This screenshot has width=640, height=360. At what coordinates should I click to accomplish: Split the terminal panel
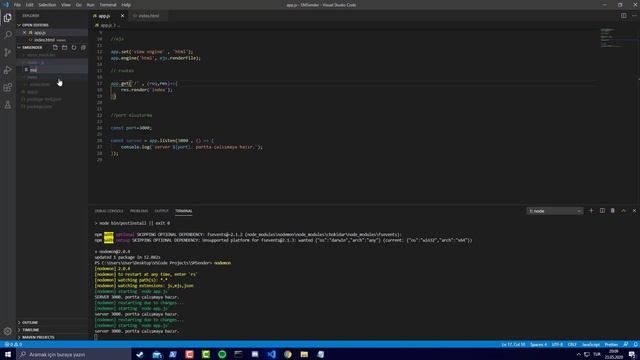(x=602, y=211)
